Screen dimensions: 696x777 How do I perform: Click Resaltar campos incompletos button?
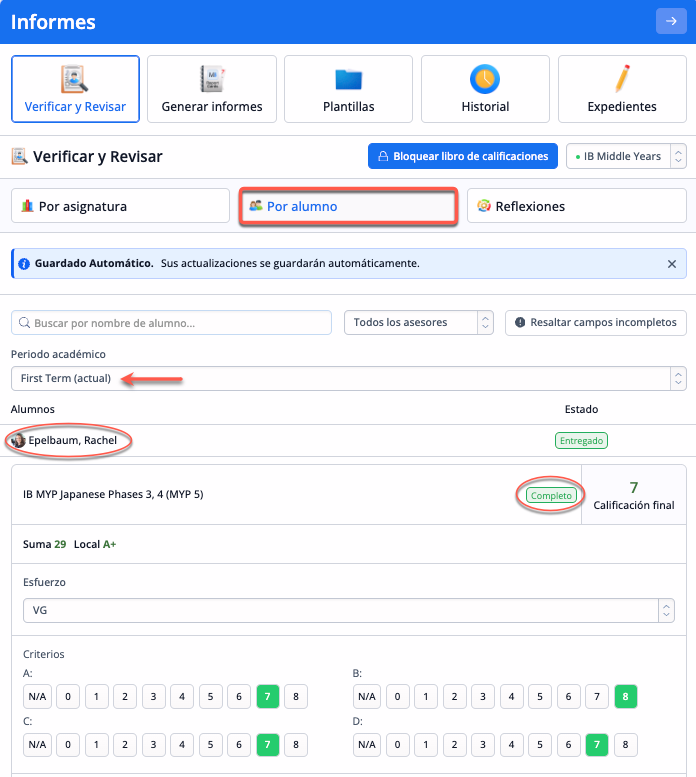[595, 322]
